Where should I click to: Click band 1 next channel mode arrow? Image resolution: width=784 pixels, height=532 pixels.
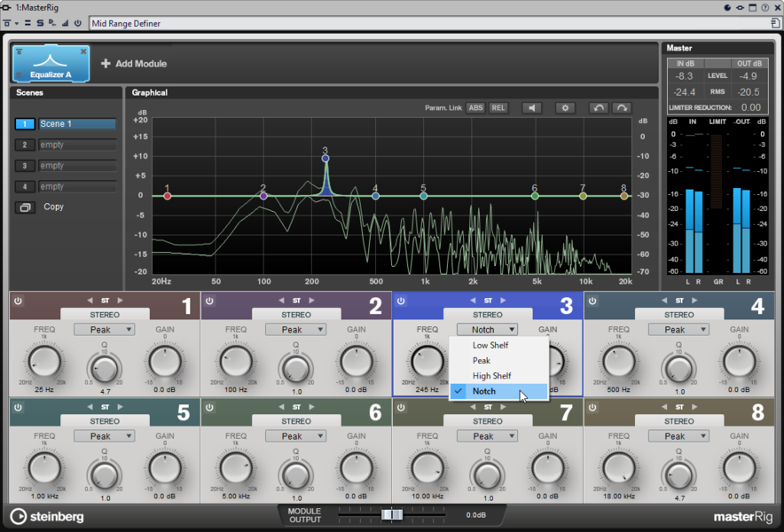click(x=120, y=301)
